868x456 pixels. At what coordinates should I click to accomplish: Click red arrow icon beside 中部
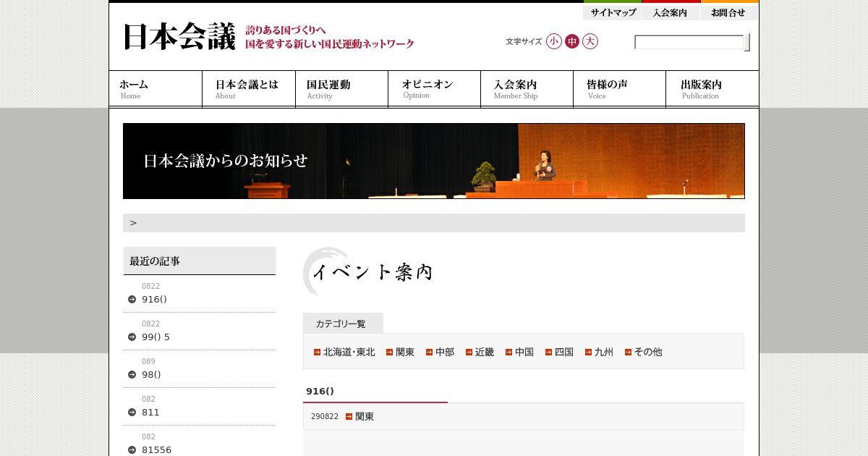point(429,352)
